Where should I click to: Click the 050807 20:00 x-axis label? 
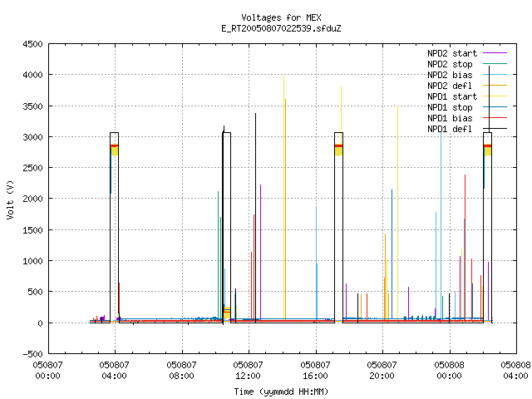pos(382,370)
